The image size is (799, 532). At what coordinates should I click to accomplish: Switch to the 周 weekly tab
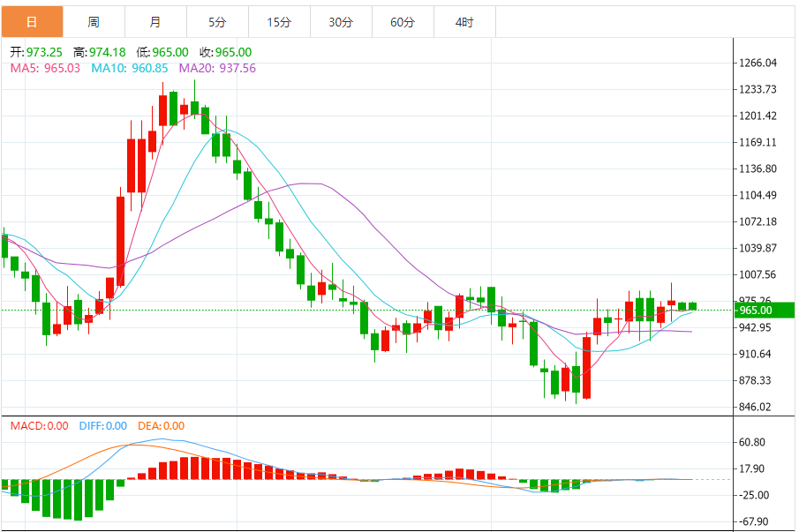pos(94,22)
